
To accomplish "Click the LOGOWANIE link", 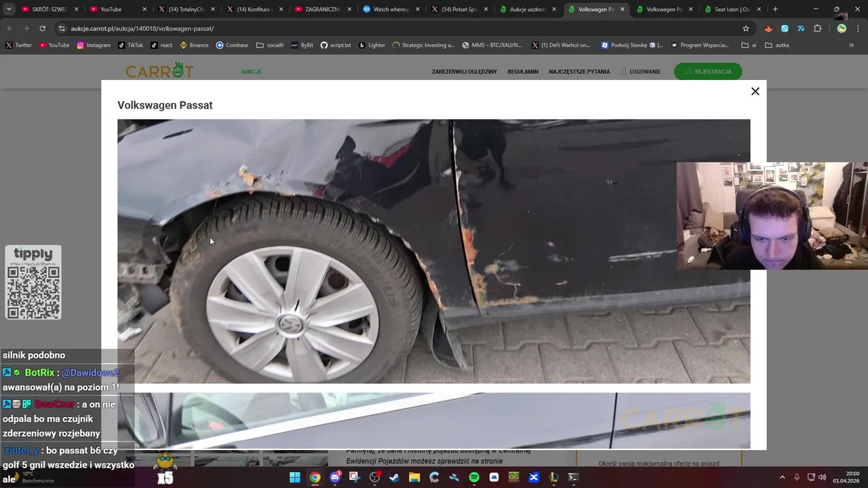I will click(x=640, y=72).
